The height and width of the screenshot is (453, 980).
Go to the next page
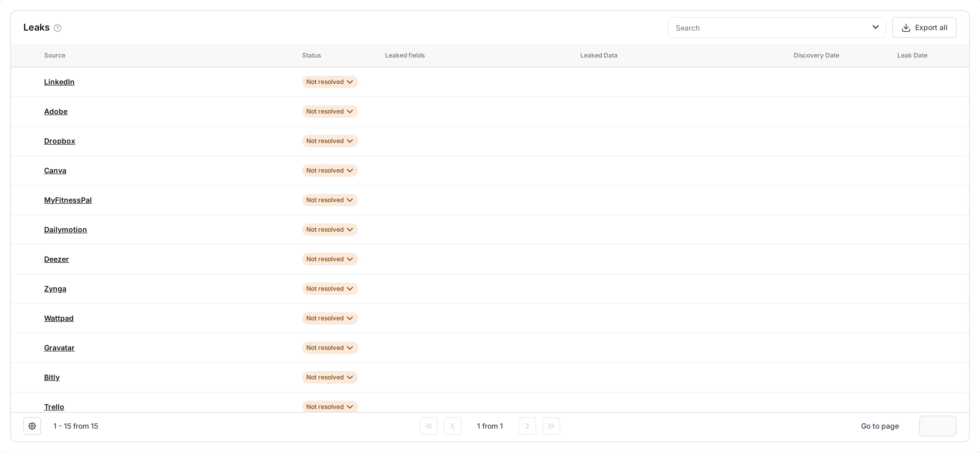[527, 426]
